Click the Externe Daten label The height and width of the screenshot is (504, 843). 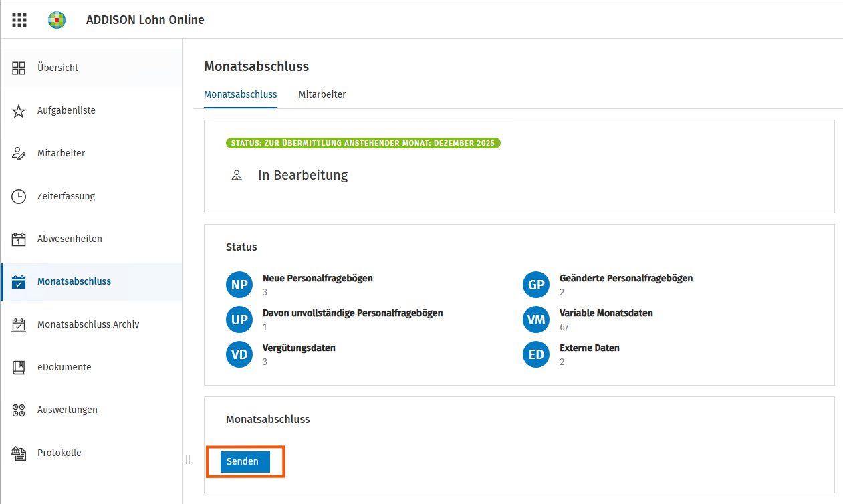click(590, 348)
